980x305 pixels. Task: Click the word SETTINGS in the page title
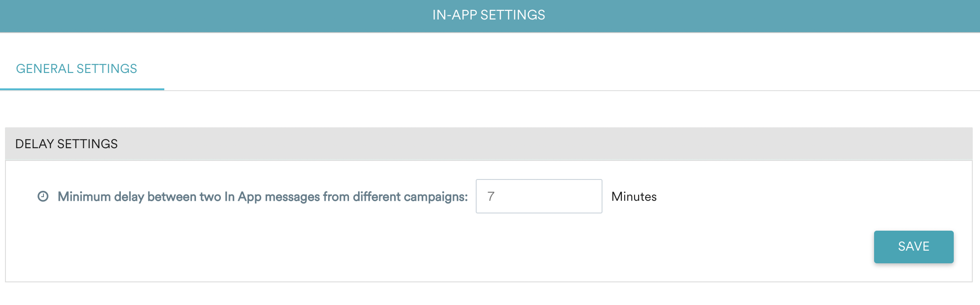tap(512, 15)
